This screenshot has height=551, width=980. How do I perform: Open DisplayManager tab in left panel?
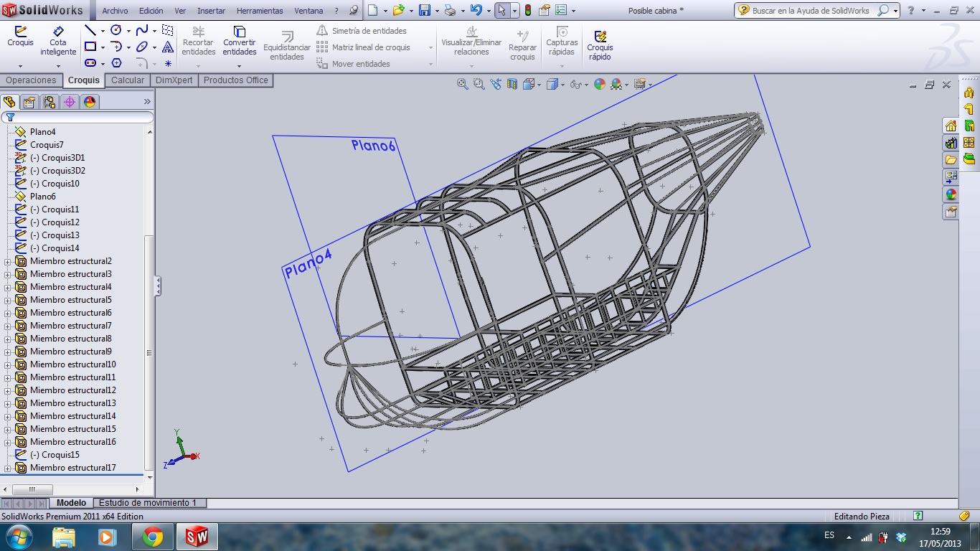89,102
